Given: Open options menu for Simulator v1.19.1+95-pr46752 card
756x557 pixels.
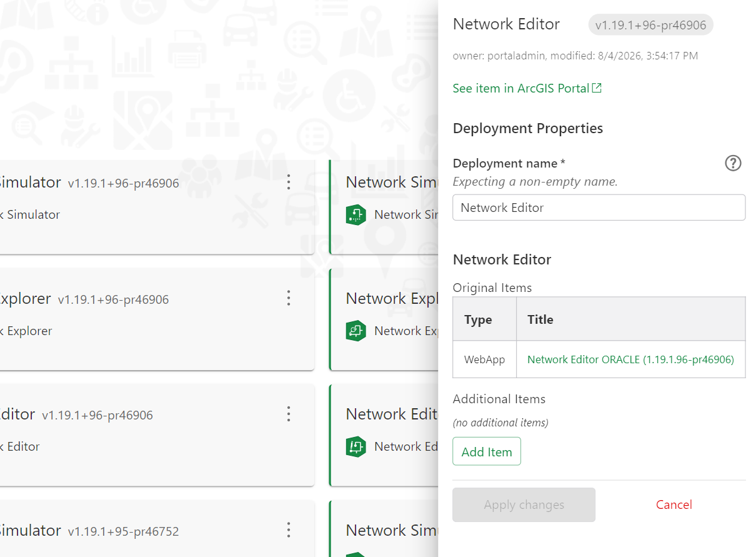Looking at the screenshot, I should point(289,530).
